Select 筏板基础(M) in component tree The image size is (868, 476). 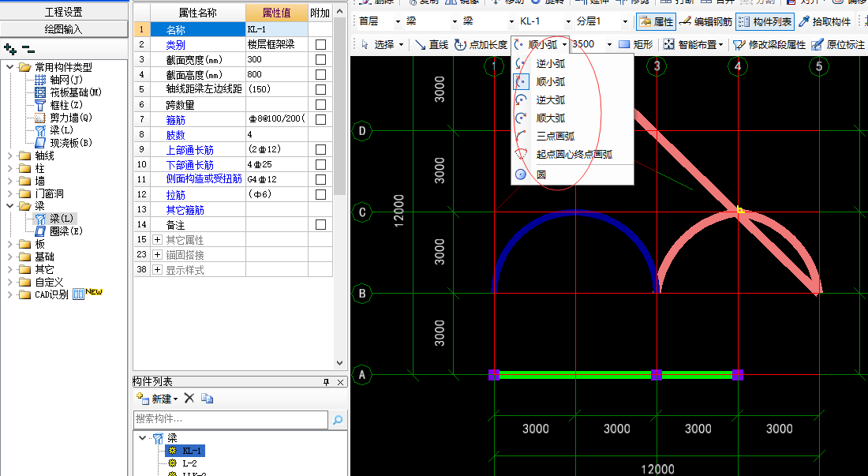[x=68, y=92]
